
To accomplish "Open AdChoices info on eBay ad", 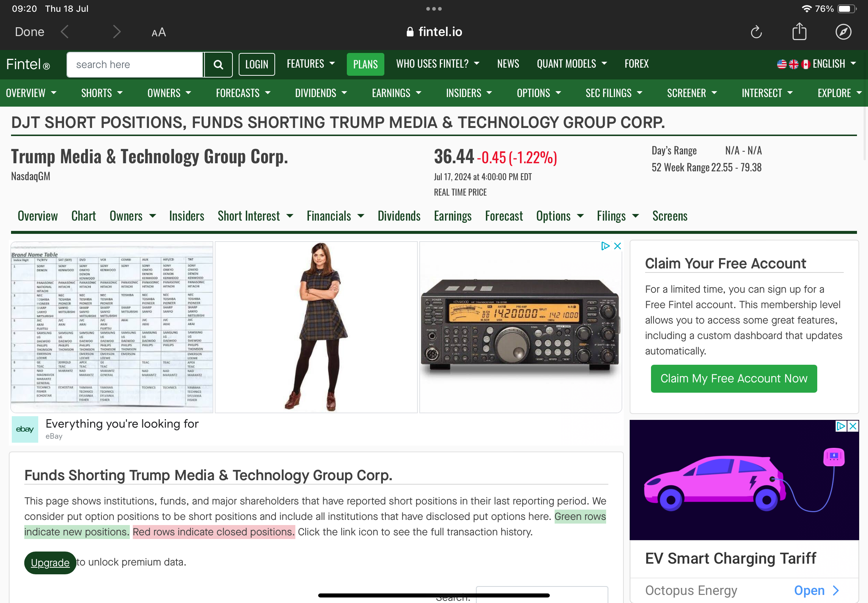I will 605,246.
